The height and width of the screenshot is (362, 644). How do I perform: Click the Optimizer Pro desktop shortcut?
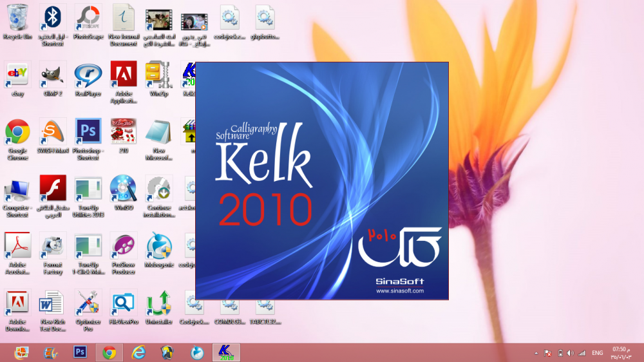[x=88, y=303]
